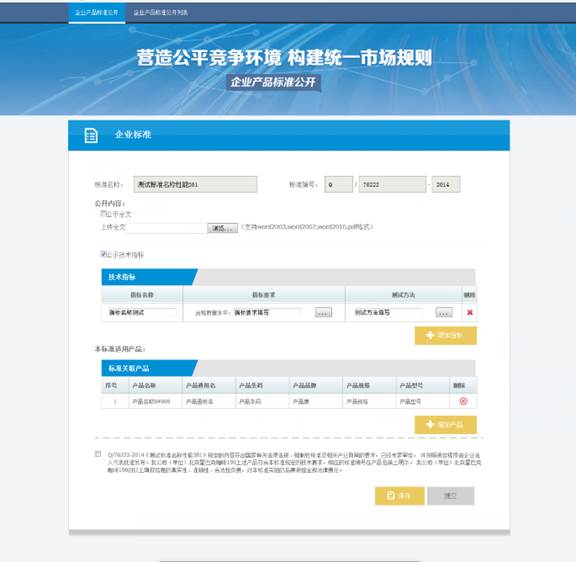
Task: Tick the declaration agreement checkbox
Action: click(x=98, y=454)
